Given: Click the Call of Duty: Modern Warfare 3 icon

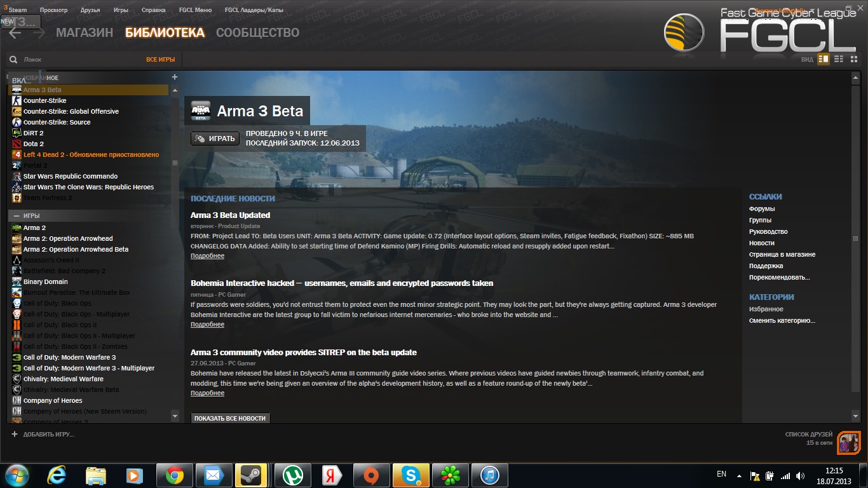Looking at the screenshot, I should tap(17, 357).
